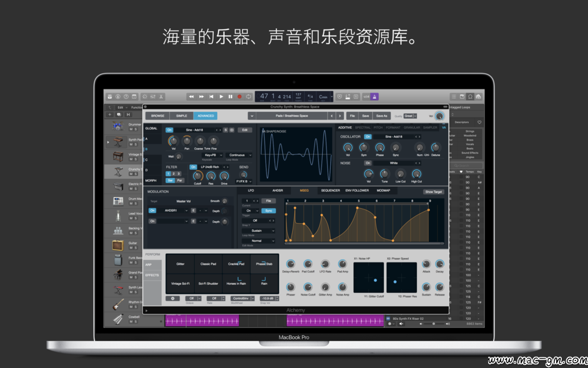This screenshot has width=588, height=368.
Task: Select the Rhythm Guitar track icon
Action: click(118, 304)
